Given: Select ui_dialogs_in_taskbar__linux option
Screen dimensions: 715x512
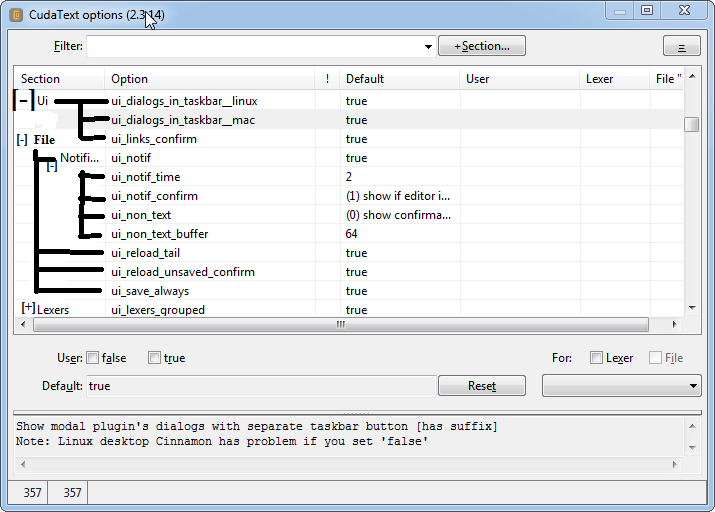Looking at the screenshot, I should 184,101.
